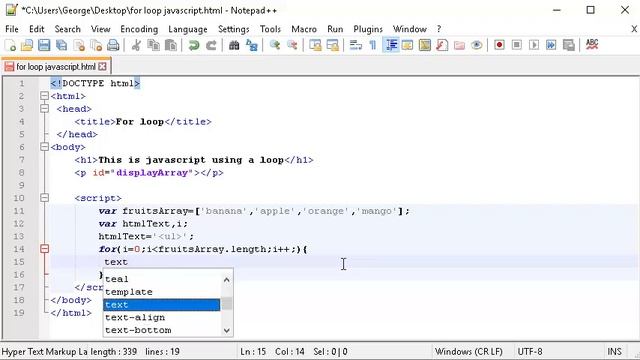Screen dimensions: 640x360
Task: Choose 'text-bottom' from autocomplete list
Action: click(162, 330)
